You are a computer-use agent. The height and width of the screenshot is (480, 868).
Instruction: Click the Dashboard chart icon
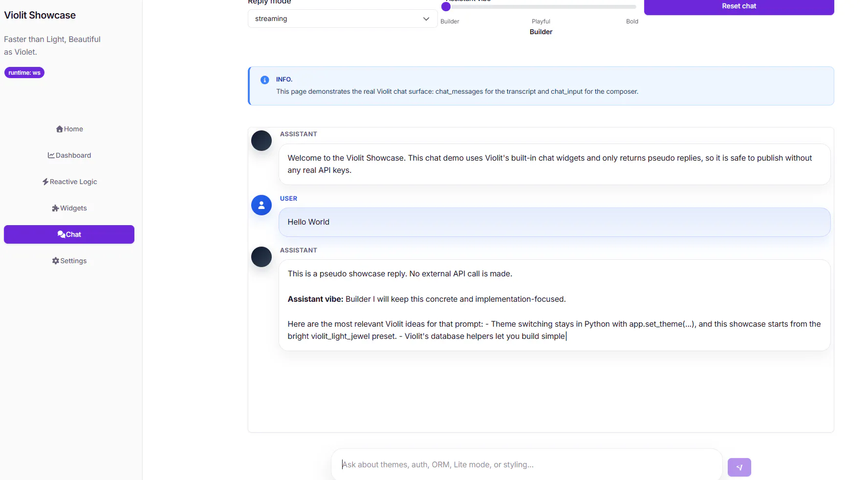[51, 155]
